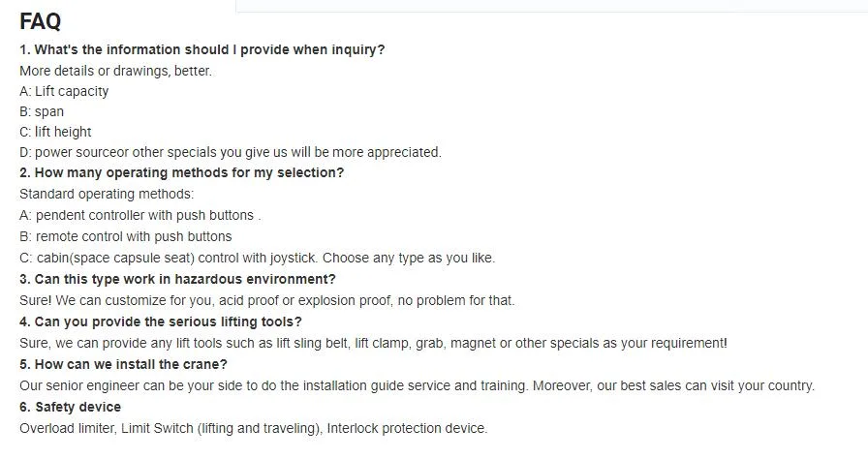Click question 3 about hazardous environment
The image size is (868, 459).
[x=177, y=279]
